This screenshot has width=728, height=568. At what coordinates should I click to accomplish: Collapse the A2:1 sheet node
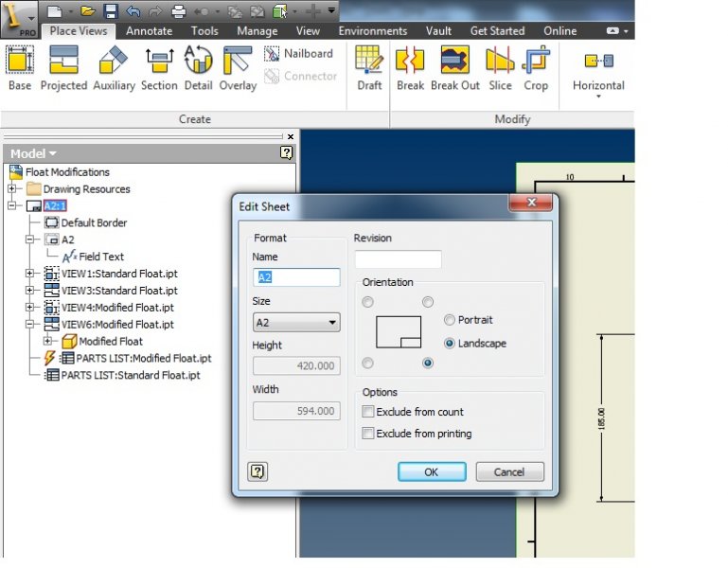pyautogui.click(x=12, y=205)
